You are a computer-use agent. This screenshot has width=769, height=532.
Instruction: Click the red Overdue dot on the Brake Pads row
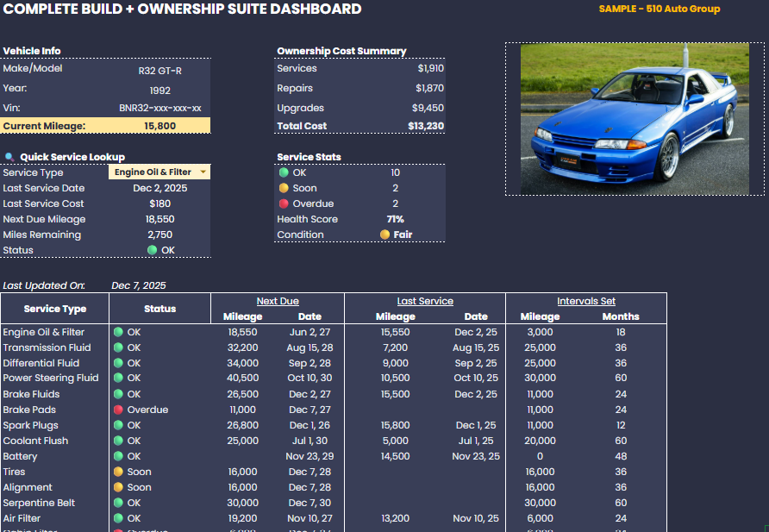(119, 410)
